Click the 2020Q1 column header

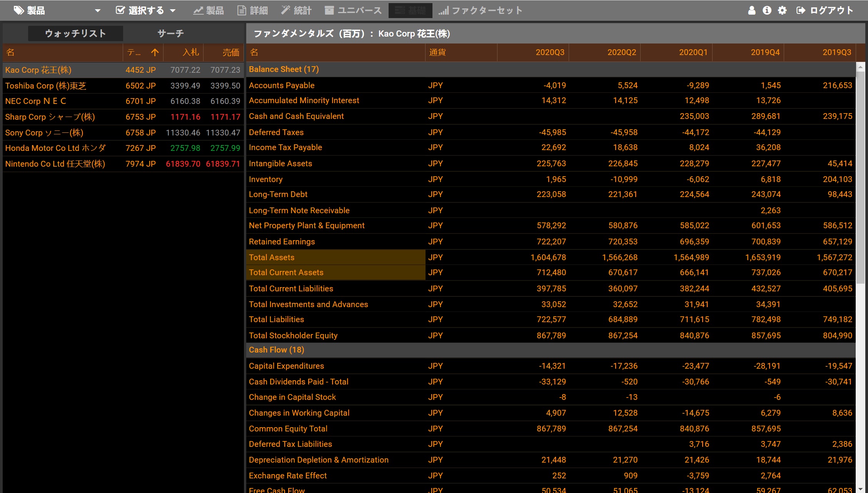pos(676,52)
